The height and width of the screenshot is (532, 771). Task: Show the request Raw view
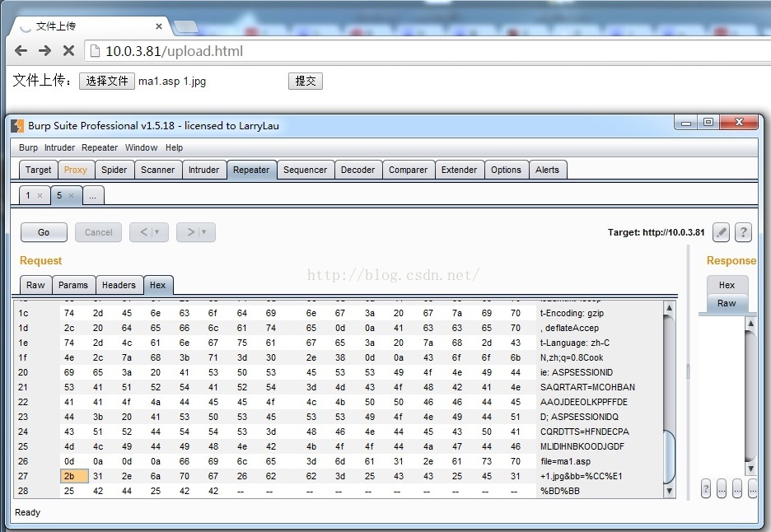pos(35,285)
